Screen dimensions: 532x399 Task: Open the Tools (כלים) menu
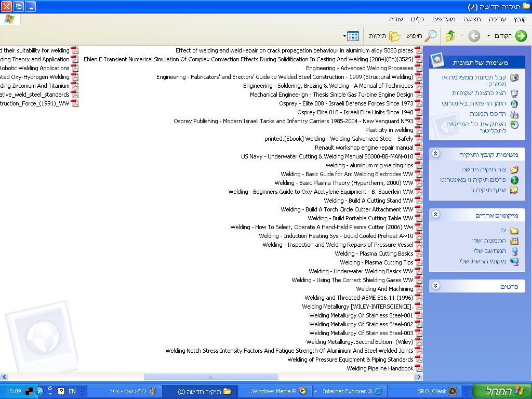[417, 19]
